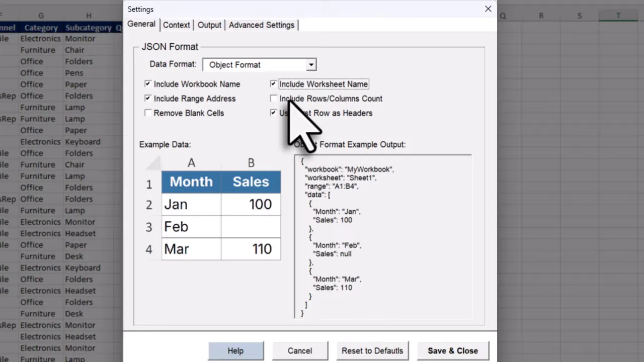Click the Month header in example table

(x=191, y=182)
